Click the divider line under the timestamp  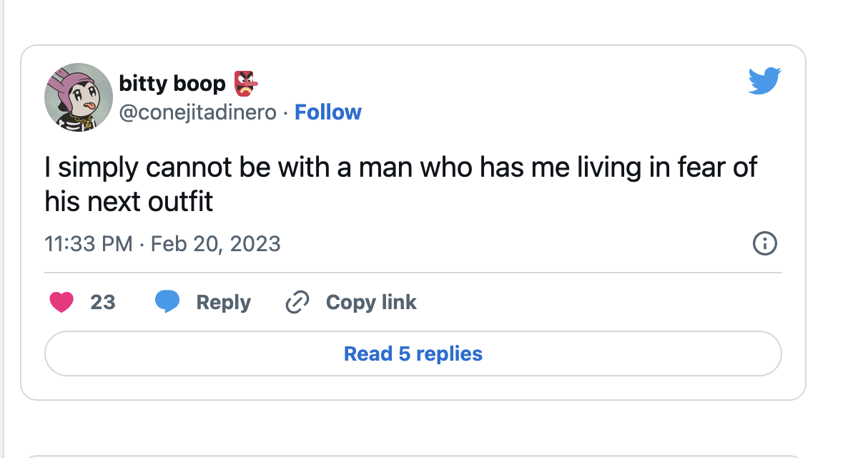(x=413, y=273)
